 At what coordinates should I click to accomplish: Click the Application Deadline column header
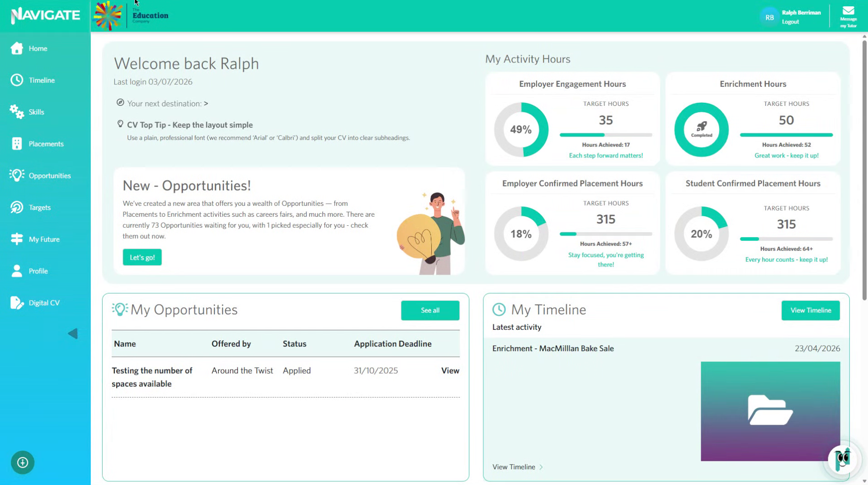click(392, 344)
